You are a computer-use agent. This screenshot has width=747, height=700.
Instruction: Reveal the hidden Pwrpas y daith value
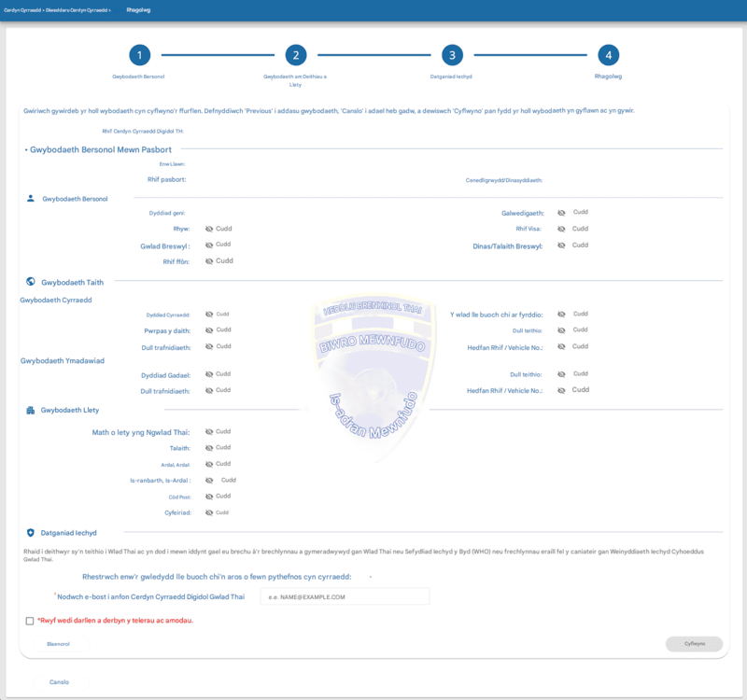[209, 330]
